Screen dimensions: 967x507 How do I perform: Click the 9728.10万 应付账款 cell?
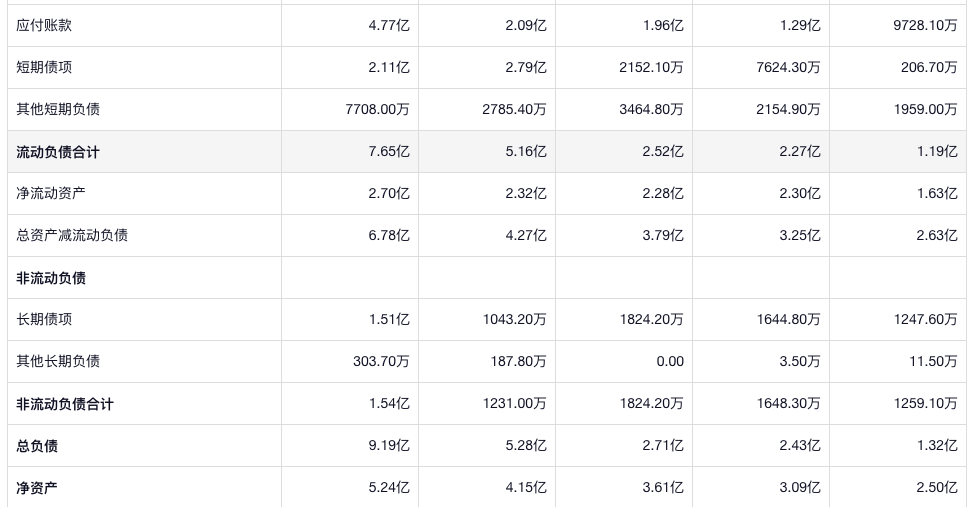(925, 26)
